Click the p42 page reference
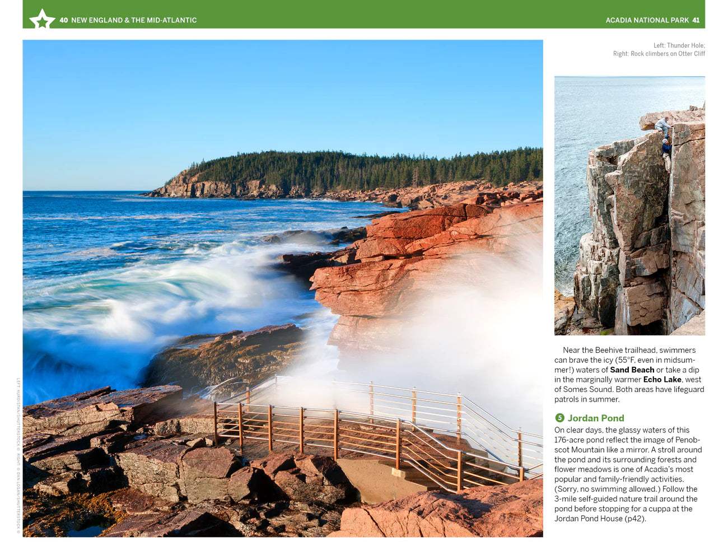 [634, 519]
